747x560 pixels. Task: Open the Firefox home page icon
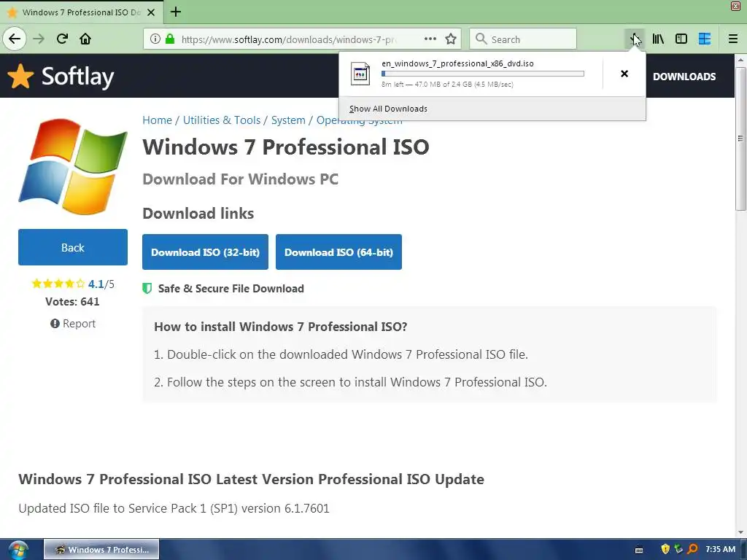[85, 39]
